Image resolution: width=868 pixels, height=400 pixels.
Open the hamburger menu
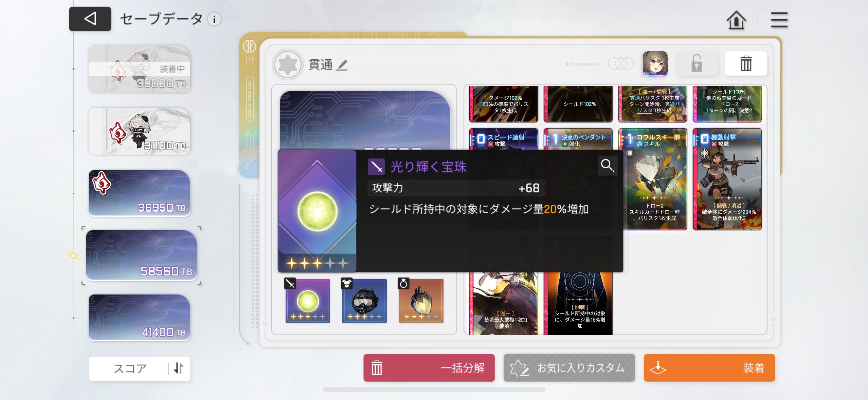point(779,20)
